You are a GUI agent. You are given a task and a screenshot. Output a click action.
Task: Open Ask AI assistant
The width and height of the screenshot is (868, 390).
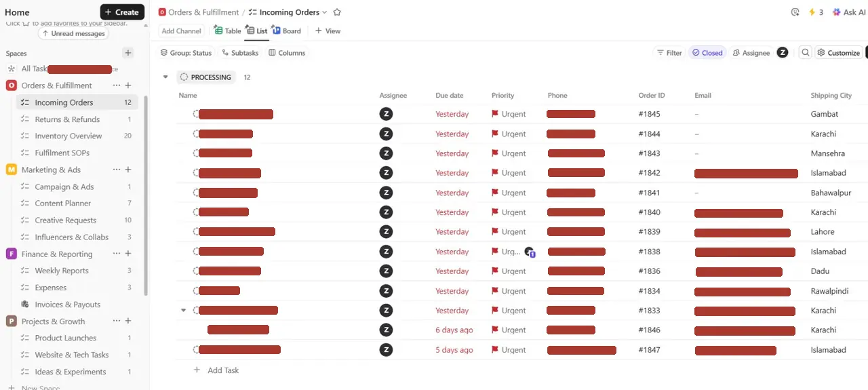[848, 12]
